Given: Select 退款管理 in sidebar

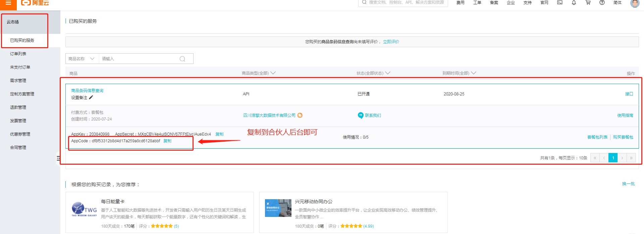Looking at the screenshot, I should pyautogui.click(x=18, y=107).
